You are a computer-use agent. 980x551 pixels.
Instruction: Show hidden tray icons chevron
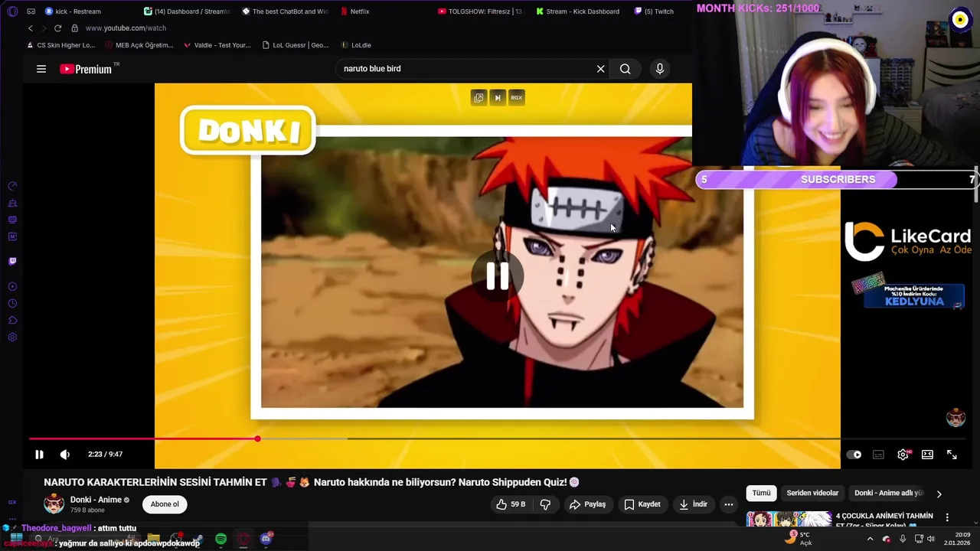[870, 539]
